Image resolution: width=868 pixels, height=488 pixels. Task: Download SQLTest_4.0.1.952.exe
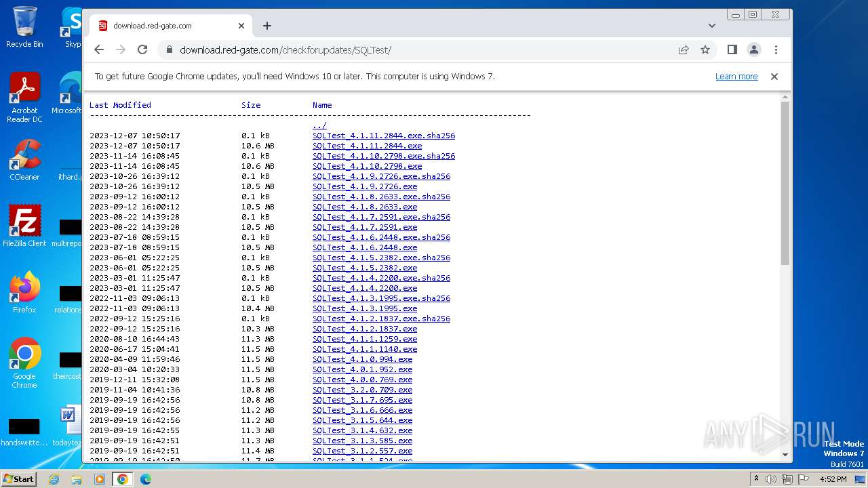[x=362, y=369]
